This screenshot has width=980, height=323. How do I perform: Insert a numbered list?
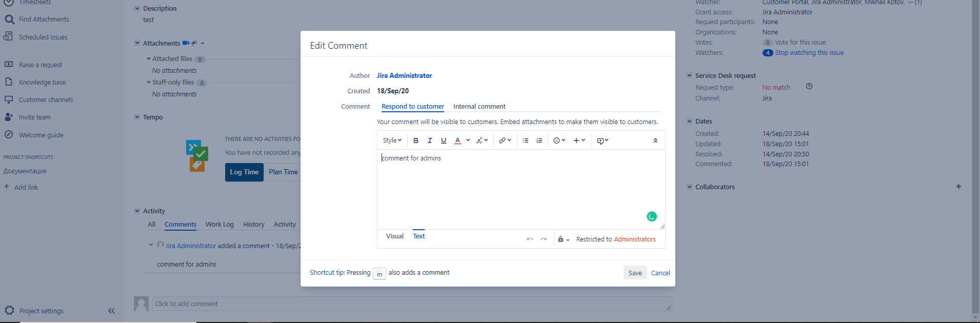pos(539,140)
